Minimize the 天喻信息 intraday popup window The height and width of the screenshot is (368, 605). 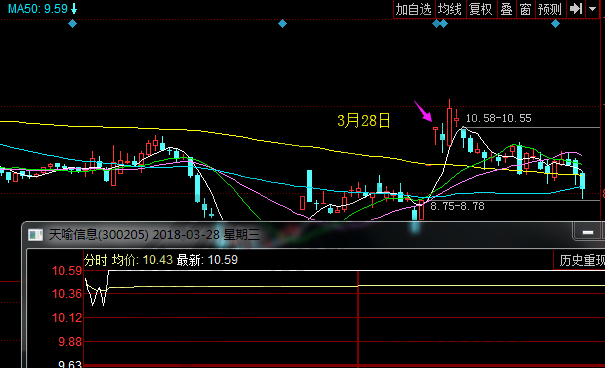pos(587,232)
